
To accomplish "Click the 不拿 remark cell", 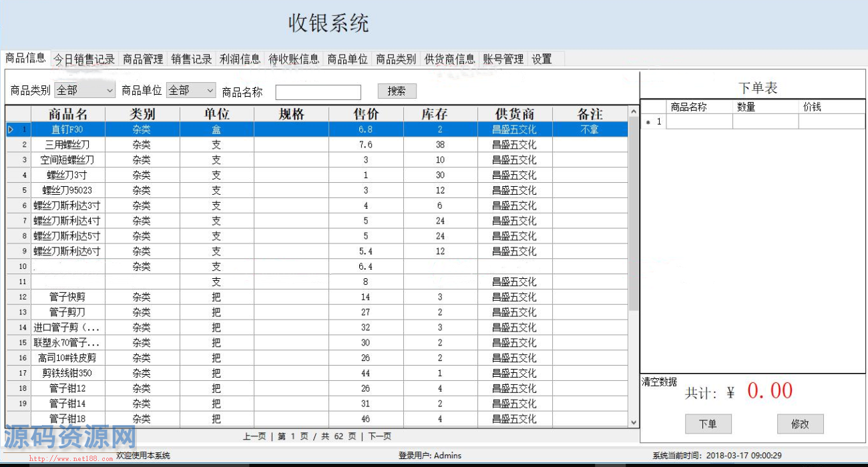I will [590, 129].
